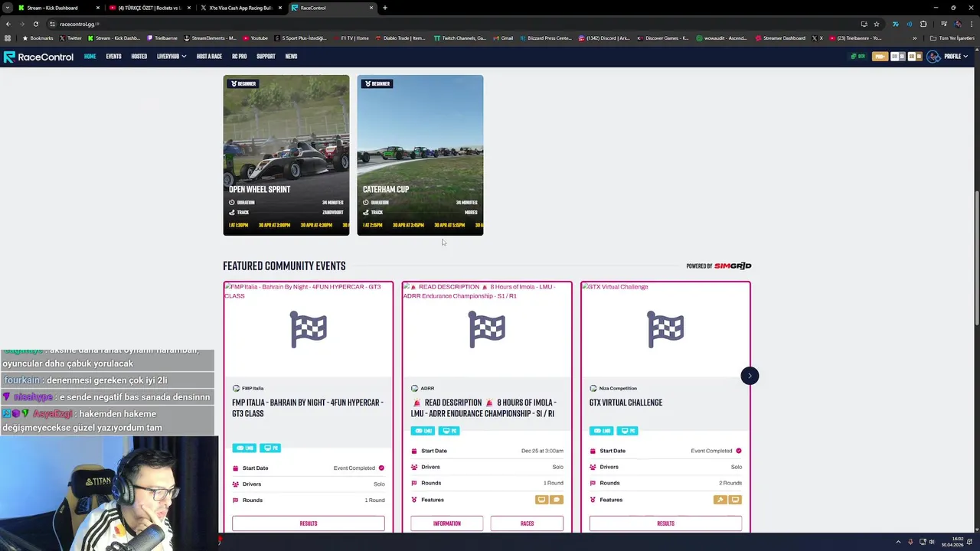
Task: Click the GTX Virtual Challenge title
Action: (x=626, y=403)
